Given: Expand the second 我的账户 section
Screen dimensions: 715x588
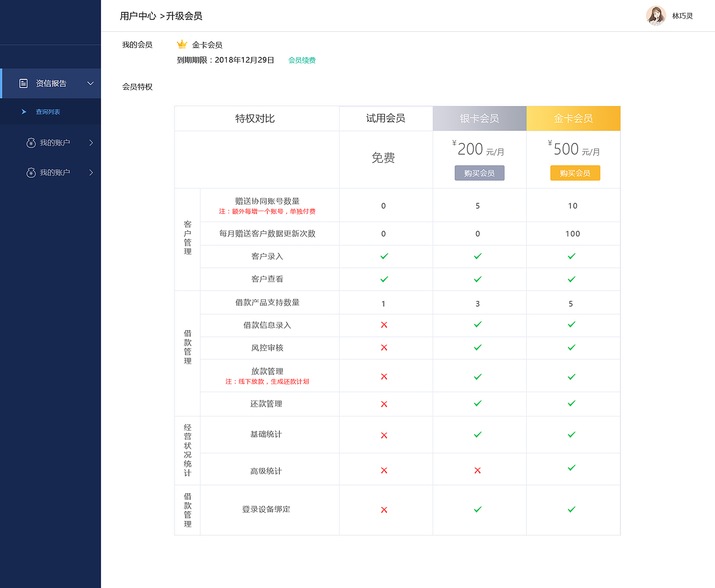Looking at the screenshot, I should click(91, 173).
